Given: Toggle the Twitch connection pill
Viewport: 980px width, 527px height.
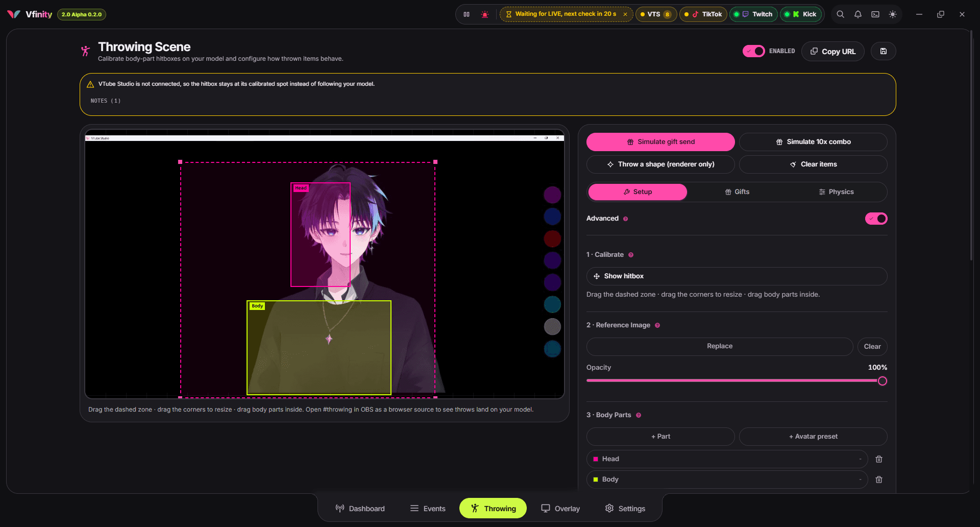Looking at the screenshot, I should (753, 14).
